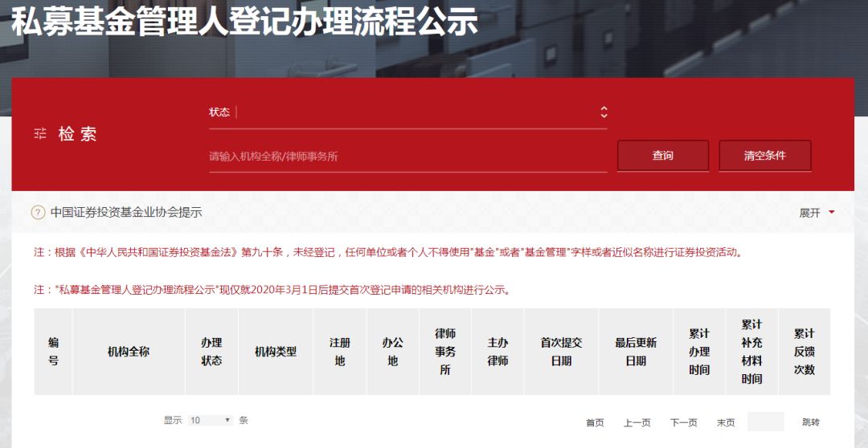
Task: Click the 显示 label before page size
Action: (x=173, y=421)
